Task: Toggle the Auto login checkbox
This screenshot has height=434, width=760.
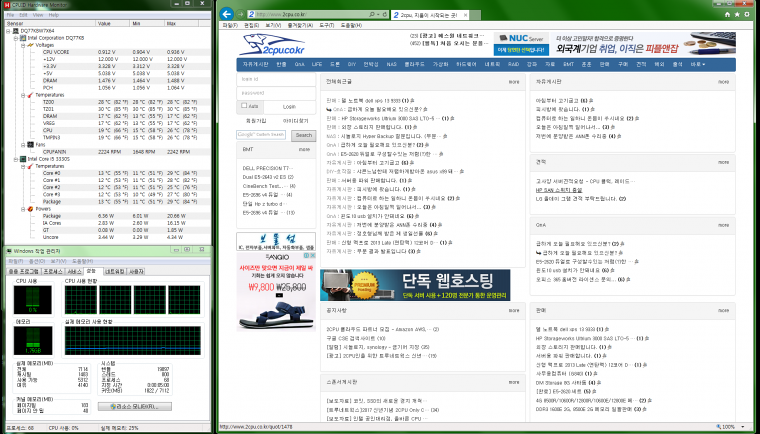Action: point(244,105)
